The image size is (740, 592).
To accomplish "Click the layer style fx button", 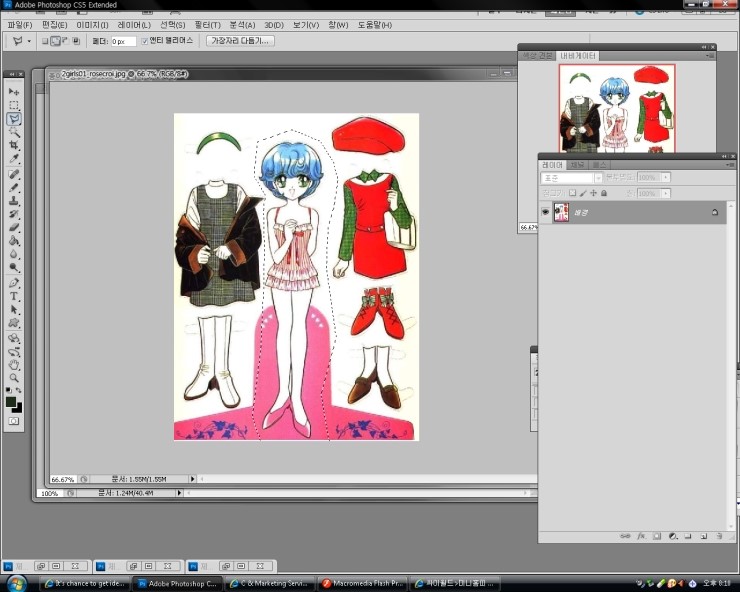I will click(641, 536).
